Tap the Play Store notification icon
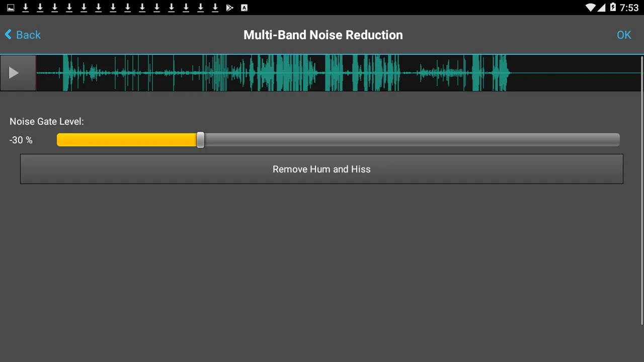The image size is (644, 362). 230,8
